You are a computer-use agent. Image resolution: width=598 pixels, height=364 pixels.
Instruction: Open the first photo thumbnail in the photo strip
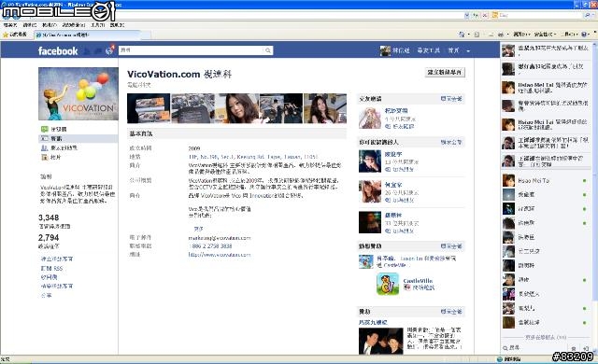click(149, 108)
